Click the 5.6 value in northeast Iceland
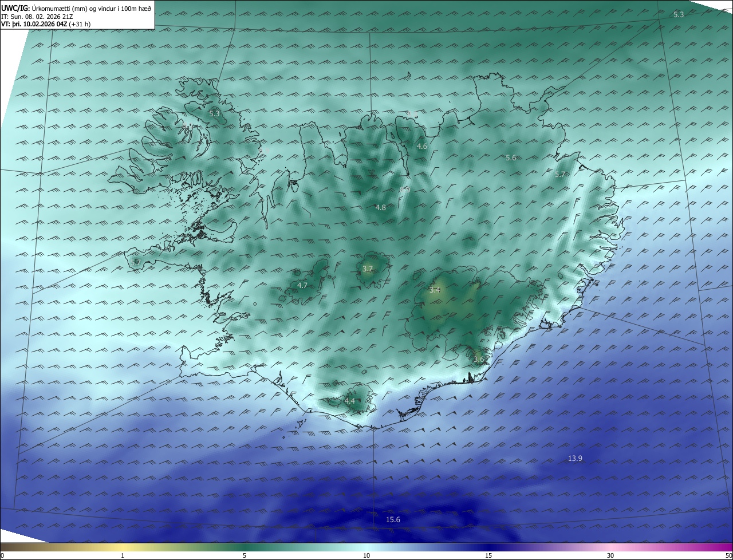Viewport: 733px width, 560px height. [x=511, y=157]
